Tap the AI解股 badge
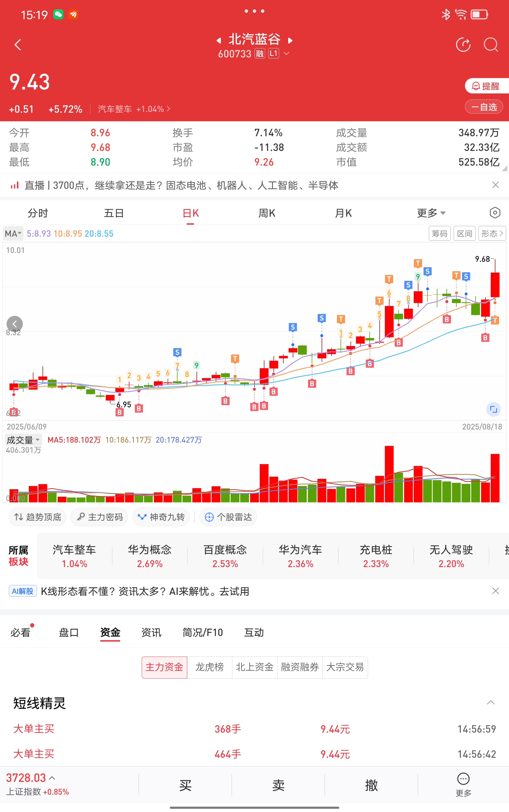This screenshot has width=509, height=812. 22,591
